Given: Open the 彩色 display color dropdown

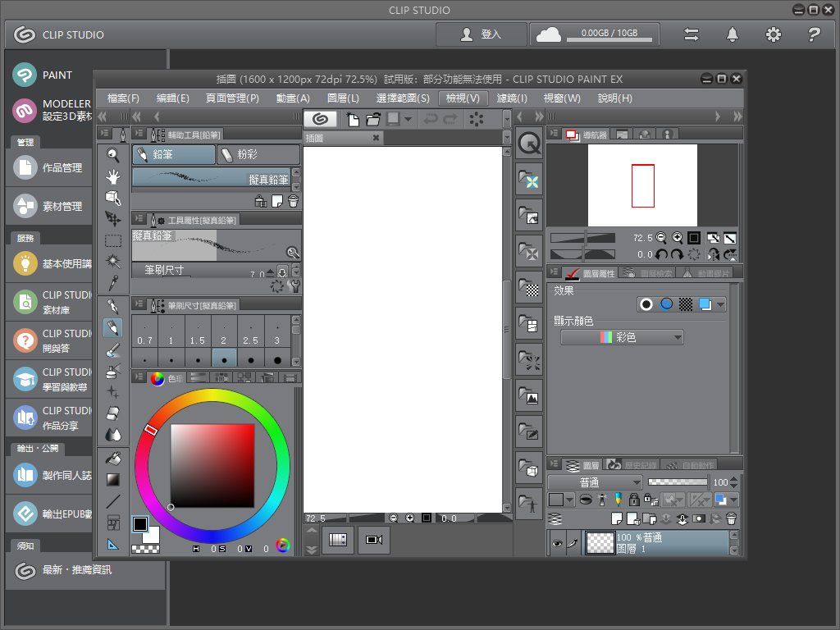Looking at the screenshot, I should tap(622, 337).
